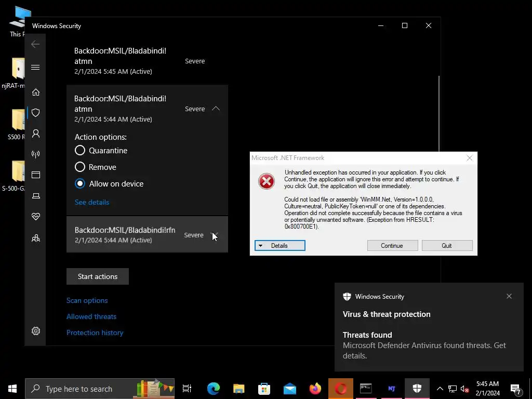The height and width of the screenshot is (399, 532).
Task: Open the Device performance & health heart icon
Action: point(36,217)
